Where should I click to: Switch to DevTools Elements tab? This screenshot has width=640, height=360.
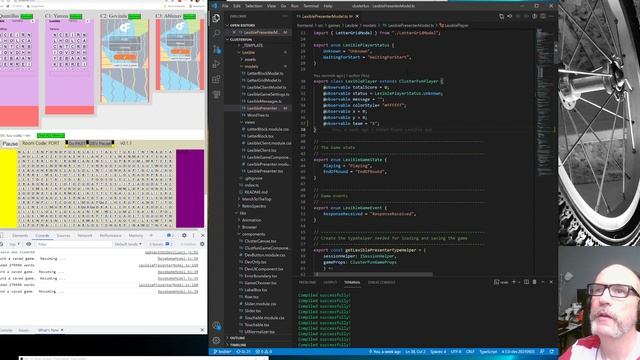20,236
